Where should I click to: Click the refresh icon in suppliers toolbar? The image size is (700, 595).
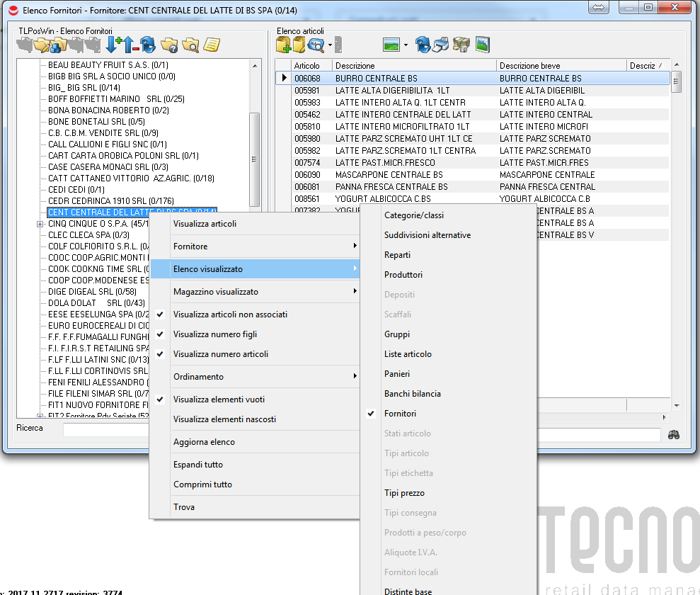pos(148,46)
